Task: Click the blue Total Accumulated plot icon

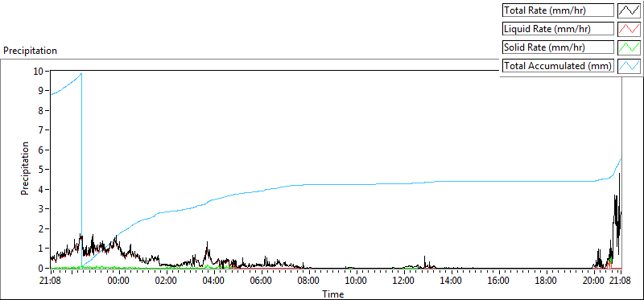Action: coord(629,66)
